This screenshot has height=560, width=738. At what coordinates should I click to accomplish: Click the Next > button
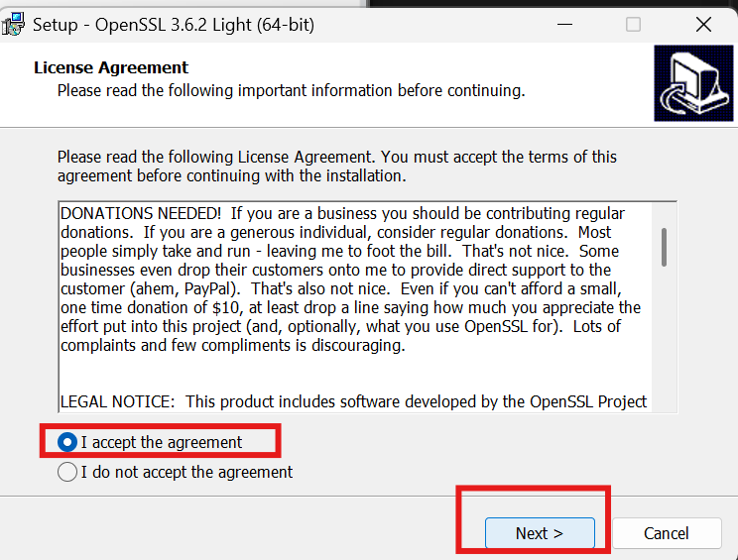(x=540, y=533)
